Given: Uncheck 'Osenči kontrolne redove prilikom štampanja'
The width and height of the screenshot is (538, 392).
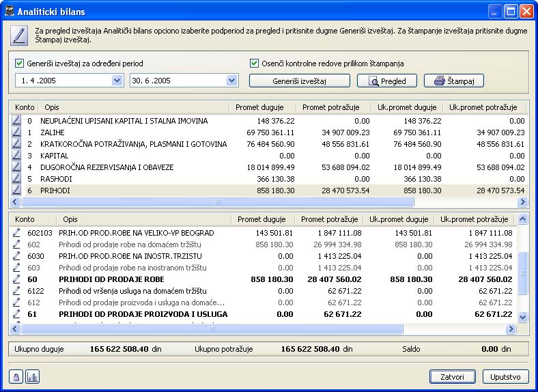Looking at the screenshot, I should [255, 64].
